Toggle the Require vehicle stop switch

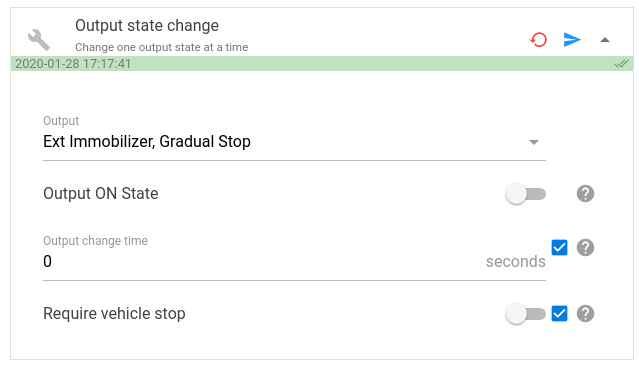point(526,314)
